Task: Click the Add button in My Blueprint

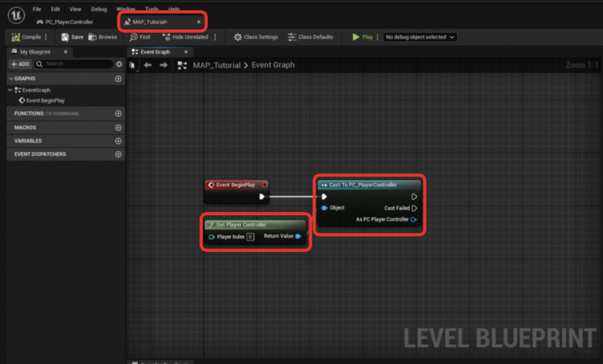Action: coord(20,64)
